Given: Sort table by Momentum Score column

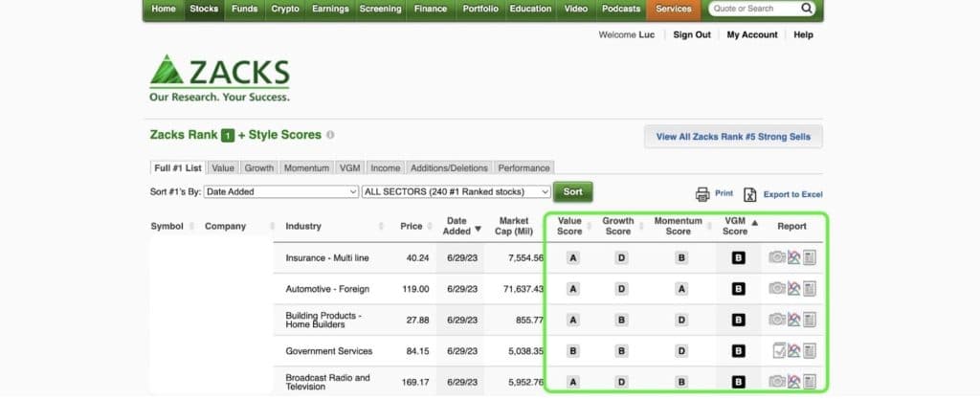Looking at the screenshot, I should 679,226.
